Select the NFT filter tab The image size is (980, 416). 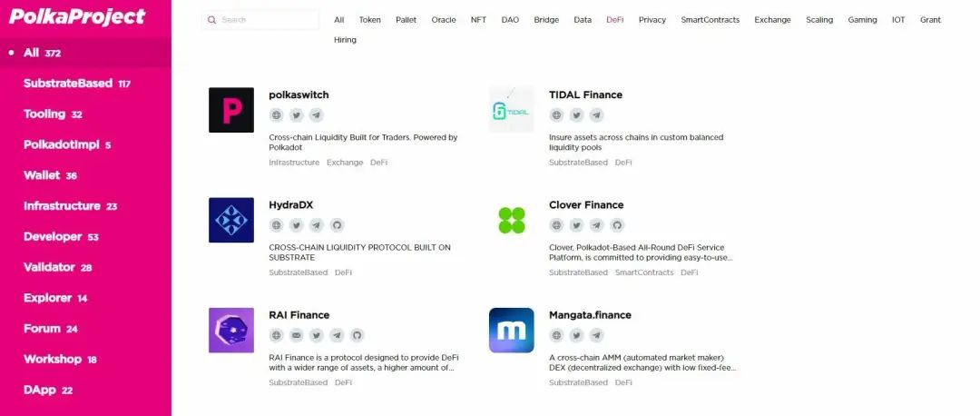click(478, 20)
